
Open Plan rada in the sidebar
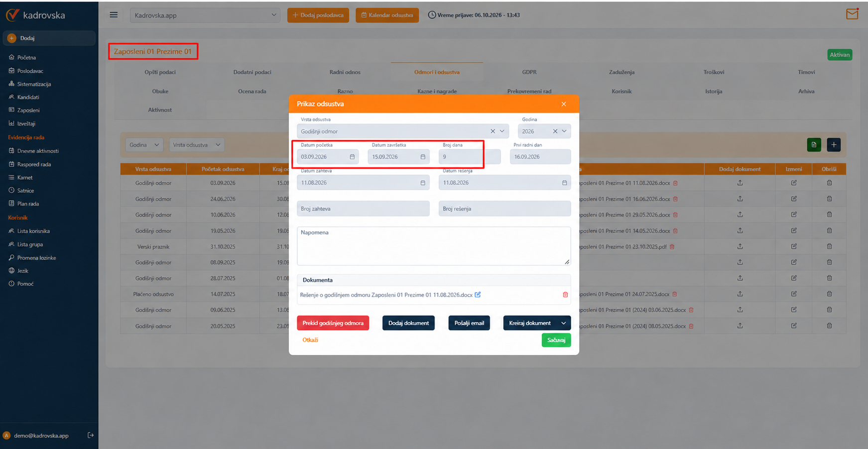point(28,204)
